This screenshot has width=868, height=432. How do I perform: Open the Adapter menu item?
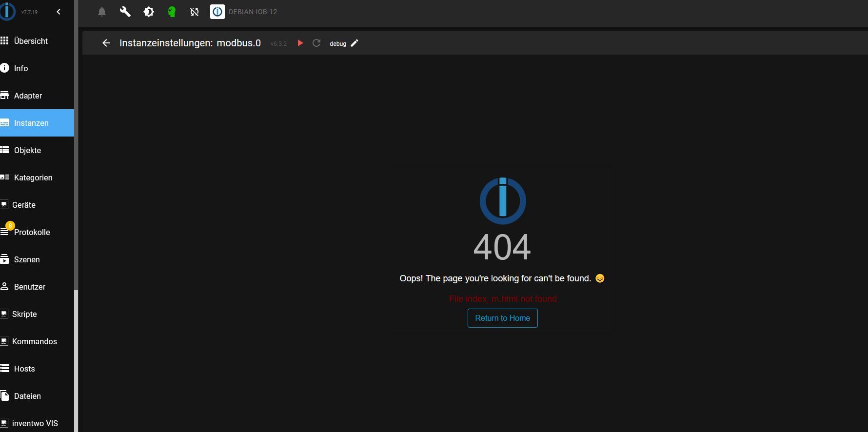(37, 96)
